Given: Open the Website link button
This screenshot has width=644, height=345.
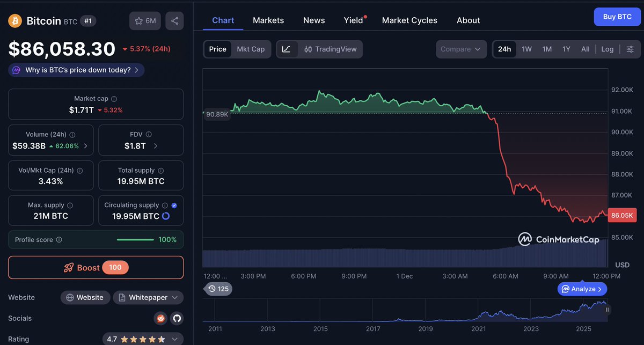Looking at the screenshot, I should pyautogui.click(x=85, y=297).
